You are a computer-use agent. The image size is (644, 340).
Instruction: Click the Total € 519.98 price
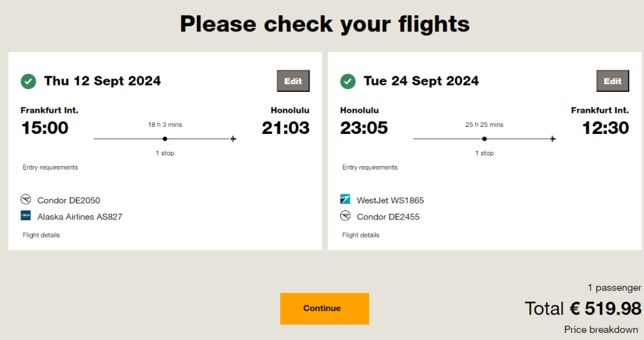[583, 308]
